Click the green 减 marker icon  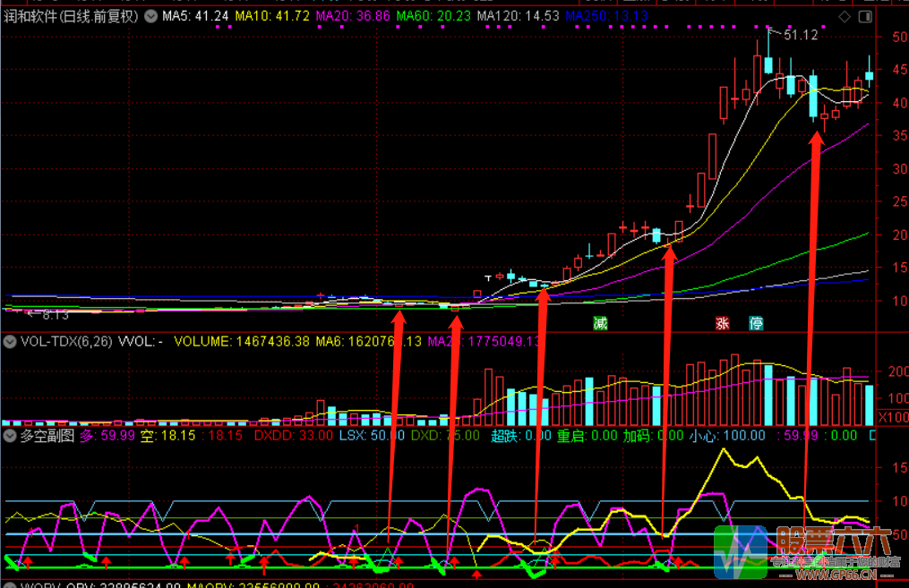599,323
